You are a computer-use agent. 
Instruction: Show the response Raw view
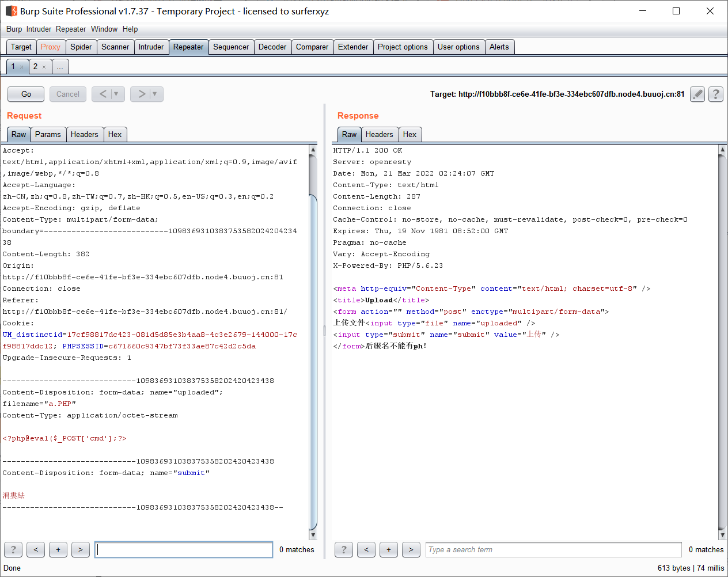coord(350,134)
